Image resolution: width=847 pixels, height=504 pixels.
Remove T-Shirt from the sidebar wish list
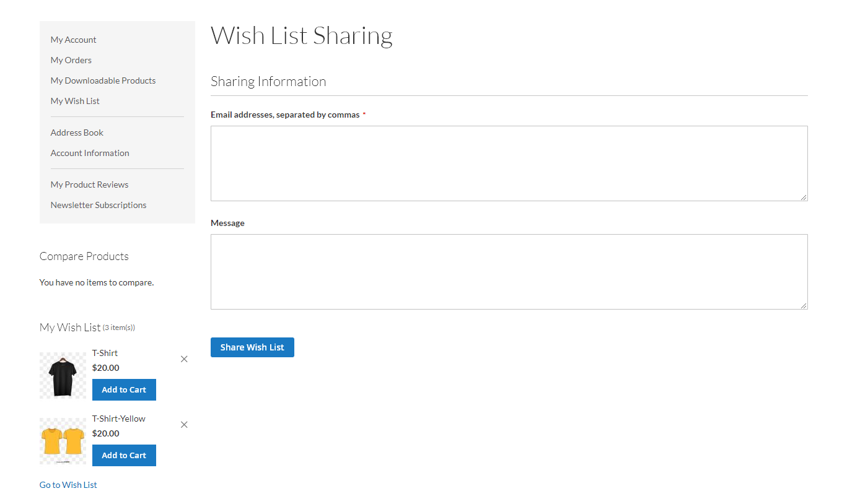[x=184, y=359]
